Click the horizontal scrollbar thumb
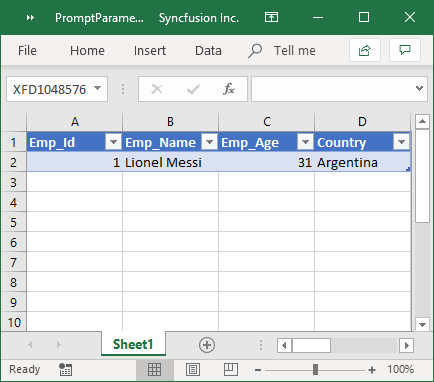The height and width of the screenshot is (382, 434). (311, 345)
